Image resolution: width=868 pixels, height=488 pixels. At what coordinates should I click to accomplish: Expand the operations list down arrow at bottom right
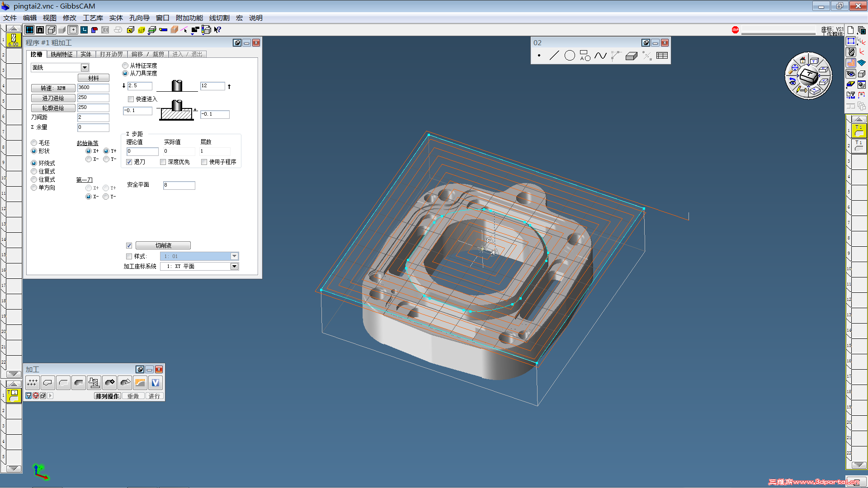[x=859, y=465]
